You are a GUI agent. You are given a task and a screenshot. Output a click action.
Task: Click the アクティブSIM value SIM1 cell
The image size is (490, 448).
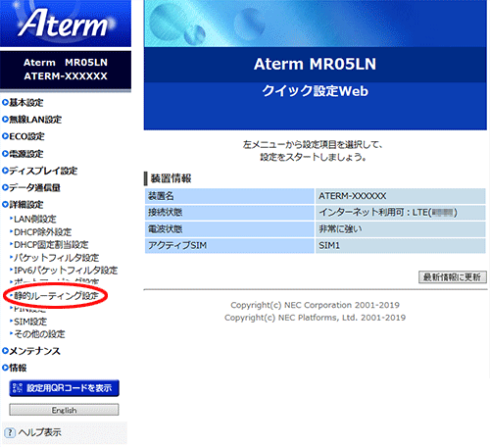pos(401,245)
